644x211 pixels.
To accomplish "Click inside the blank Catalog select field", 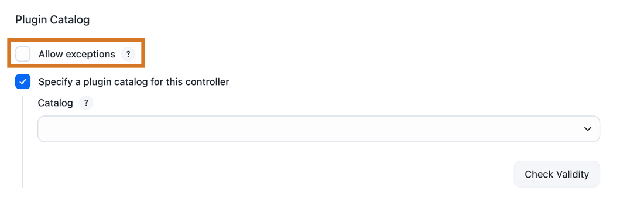I will tap(318, 129).
